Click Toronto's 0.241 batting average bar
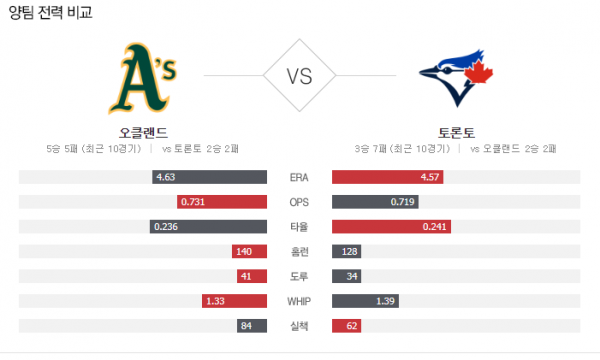The height and width of the screenshot is (360, 600). coord(391,226)
